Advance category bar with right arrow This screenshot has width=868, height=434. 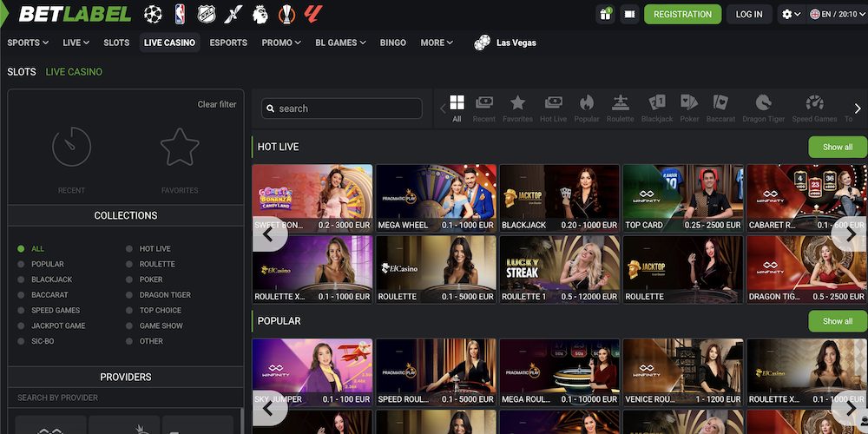858,108
